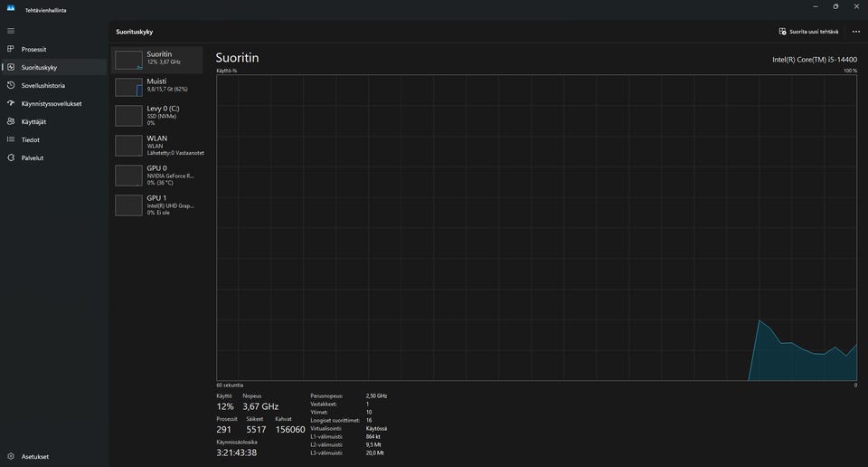Select the Muisti mini graph thumbnail
The height and width of the screenshot is (467, 868).
(x=128, y=87)
